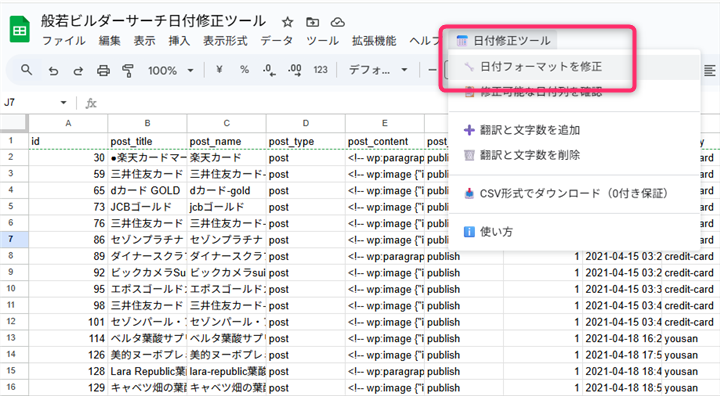720x396 pixels.
Task: Decrease font size minus button
Action: pos(433,70)
